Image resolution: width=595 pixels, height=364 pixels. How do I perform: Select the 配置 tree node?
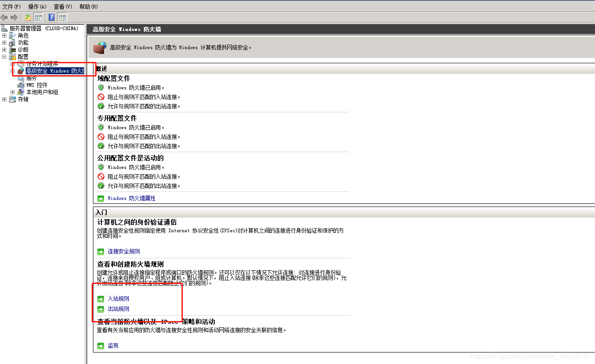coord(23,57)
